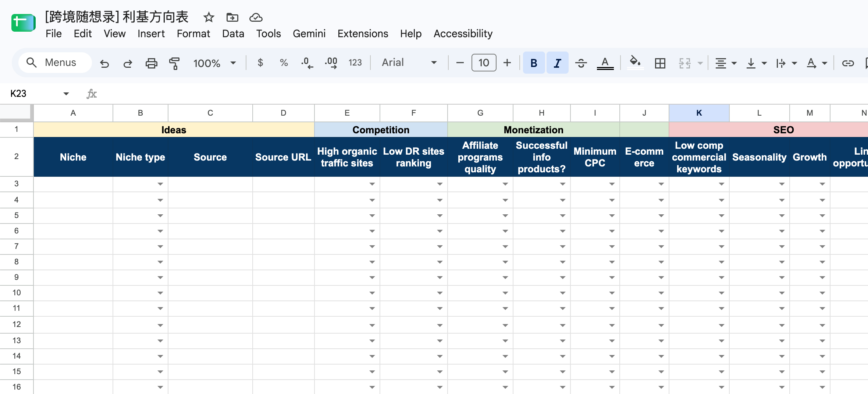Open the fill color bucket
868x394 pixels.
[x=635, y=62]
